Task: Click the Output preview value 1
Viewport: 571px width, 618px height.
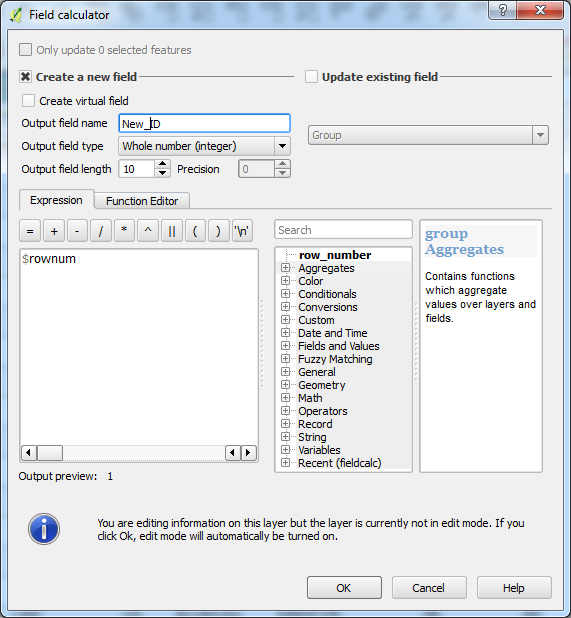Action: coord(110,476)
